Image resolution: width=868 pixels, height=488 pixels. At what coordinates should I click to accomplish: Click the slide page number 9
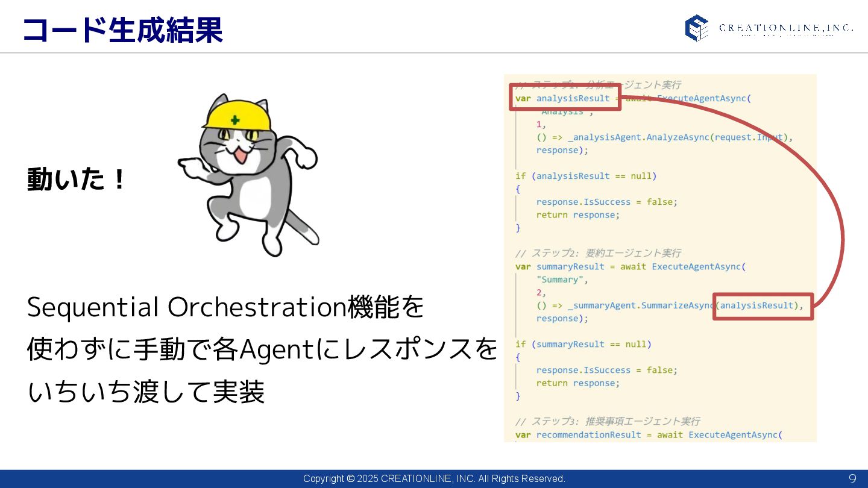coord(852,479)
